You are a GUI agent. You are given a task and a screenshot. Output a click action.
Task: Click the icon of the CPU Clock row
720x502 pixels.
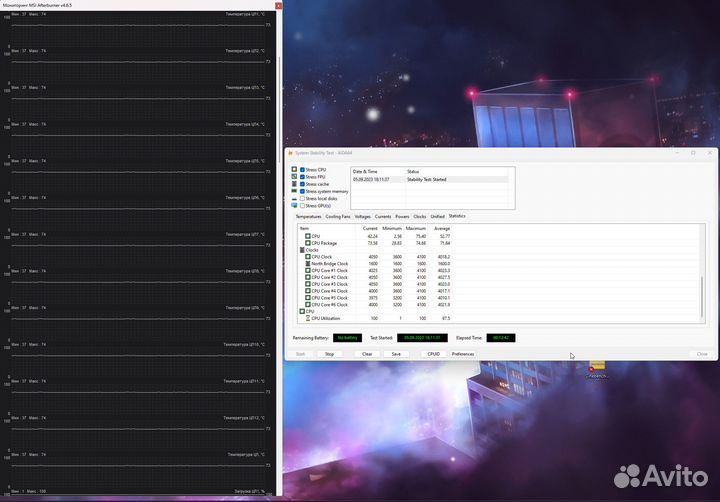308,257
